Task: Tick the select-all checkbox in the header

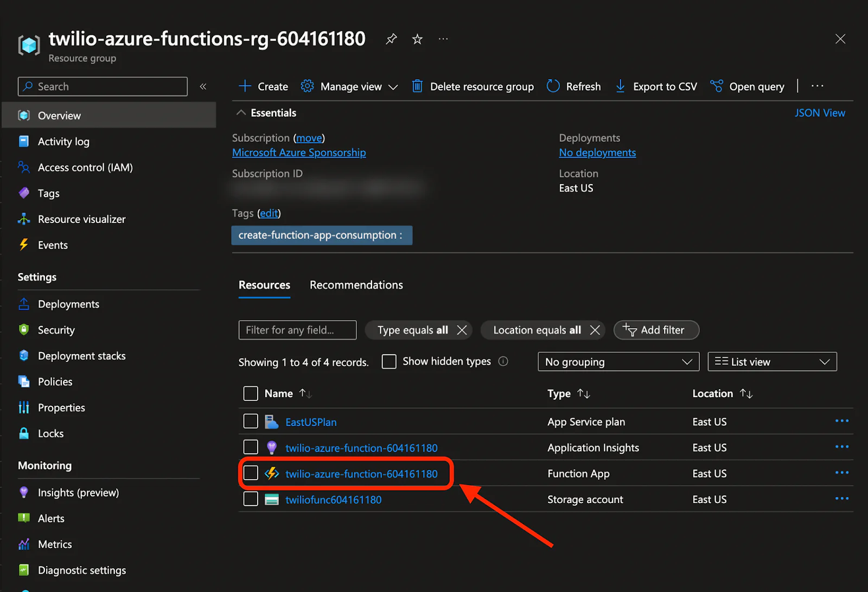Action: (251, 393)
